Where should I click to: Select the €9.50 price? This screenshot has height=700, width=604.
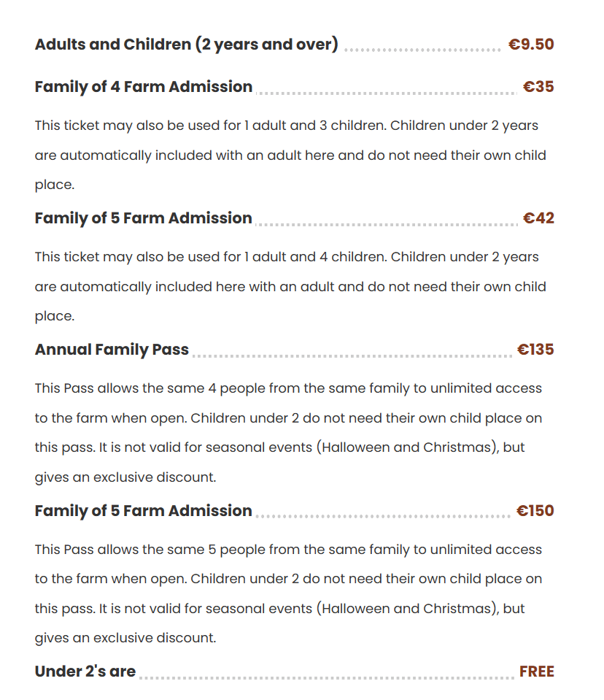(531, 45)
